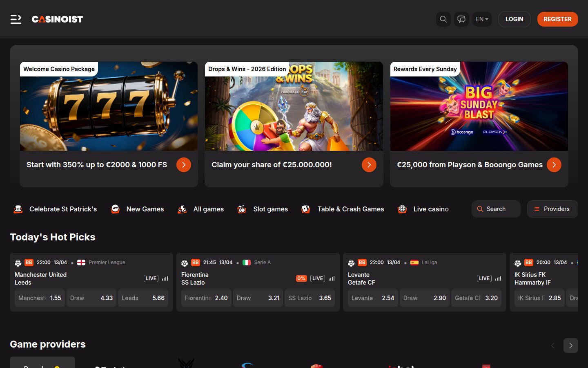The width and height of the screenshot is (588, 368).
Task: Select Draw 4.33 for Manchester United match
Action: (x=91, y=298)
